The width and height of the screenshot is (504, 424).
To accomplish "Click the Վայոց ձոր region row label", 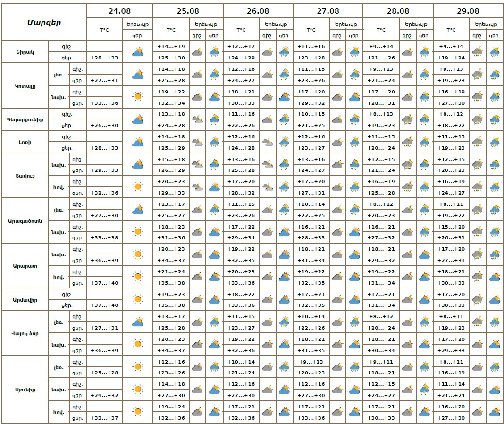I will click(25, 334).
